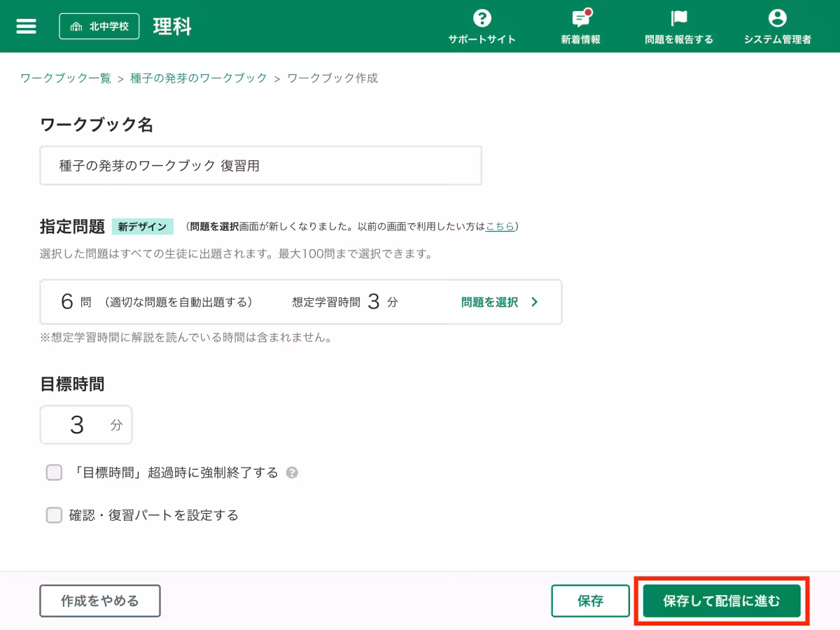Edit the 目標時間 minutes value

coord(77,424)
